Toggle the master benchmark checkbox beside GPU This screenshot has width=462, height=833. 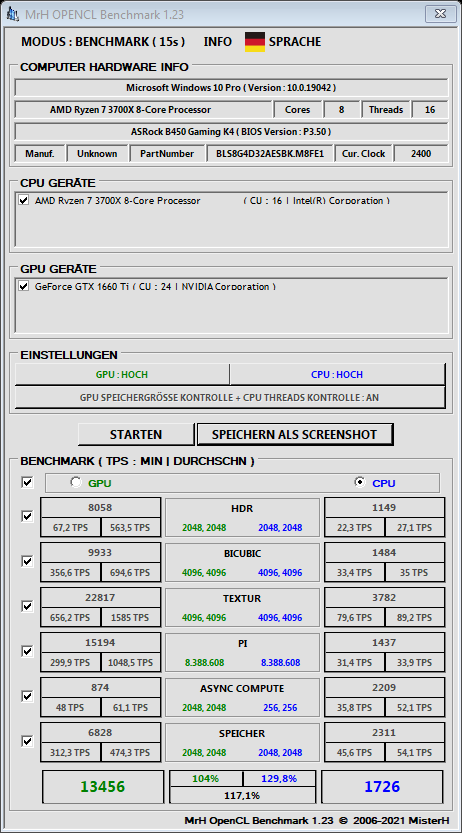coord(27,482)
